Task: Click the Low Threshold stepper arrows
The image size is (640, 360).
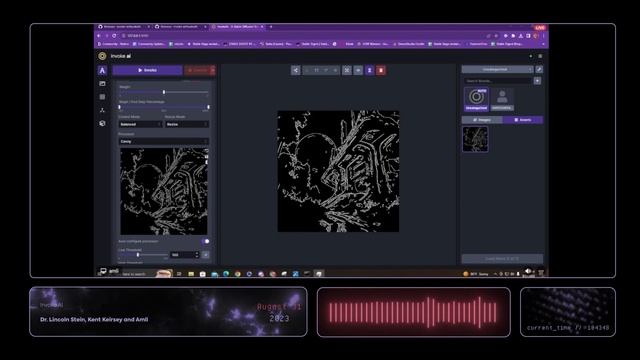Action: [197, 255]
